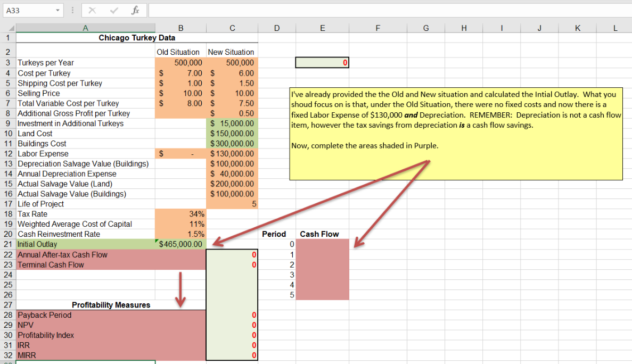Viewport: 632px width, 364px height.
Task: Select Tax Rate value 34%
Action: 180,214
